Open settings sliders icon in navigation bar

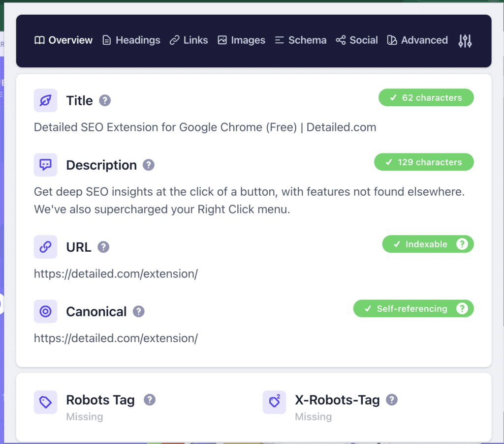coord(465,41)
